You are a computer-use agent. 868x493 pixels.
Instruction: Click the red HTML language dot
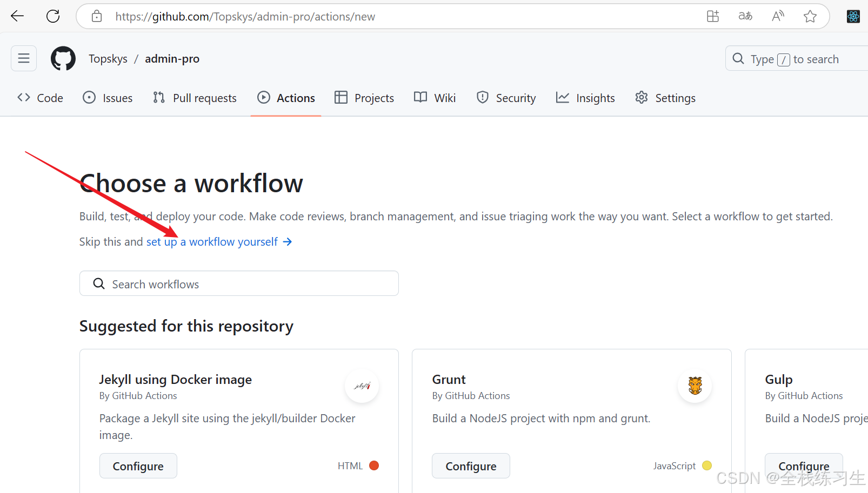(374, 465)
